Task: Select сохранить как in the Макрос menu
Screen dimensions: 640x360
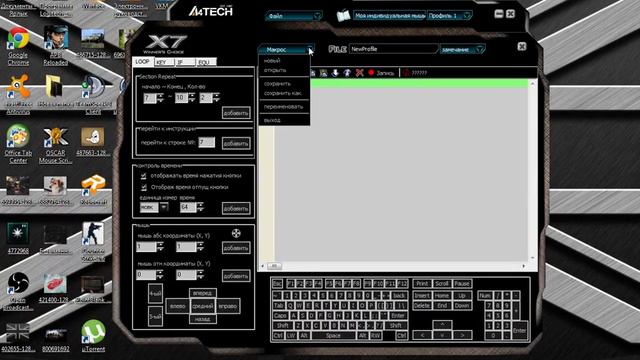Action: (x=282, y=93)
